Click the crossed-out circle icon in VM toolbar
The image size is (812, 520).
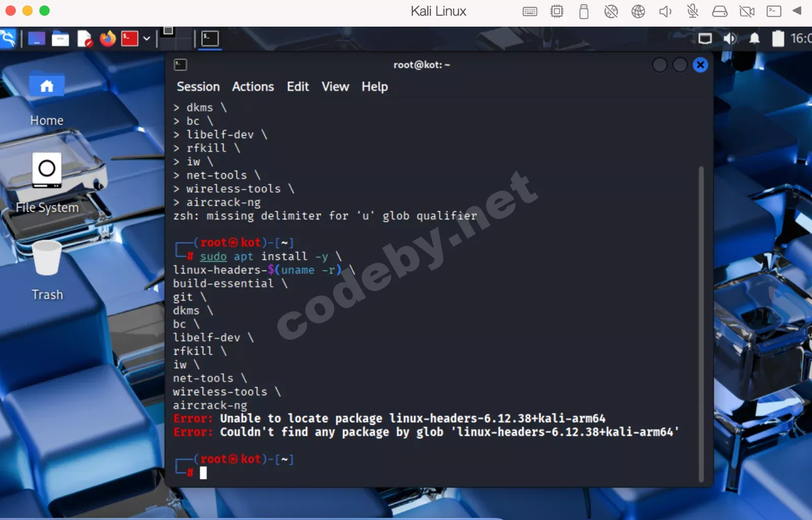coord(611,11)
